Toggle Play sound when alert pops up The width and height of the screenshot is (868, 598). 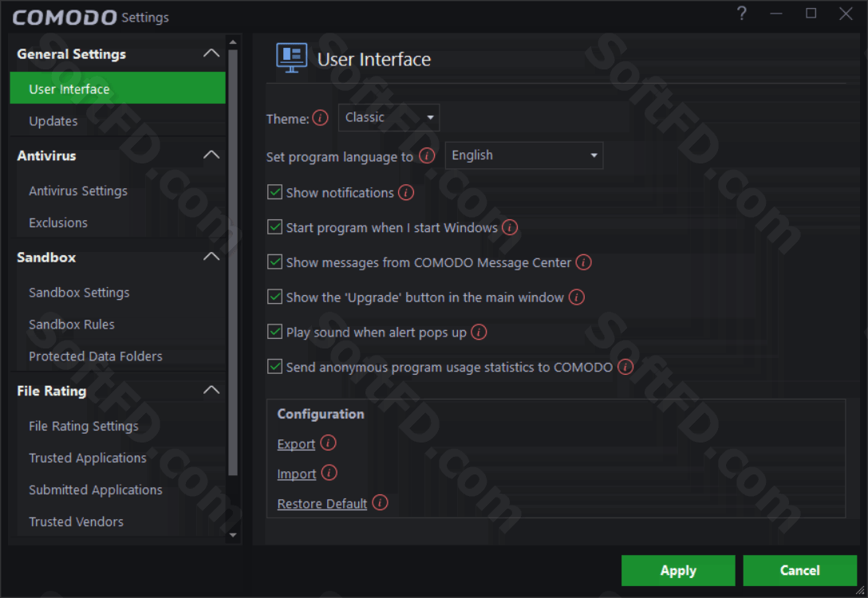(274, 332)
